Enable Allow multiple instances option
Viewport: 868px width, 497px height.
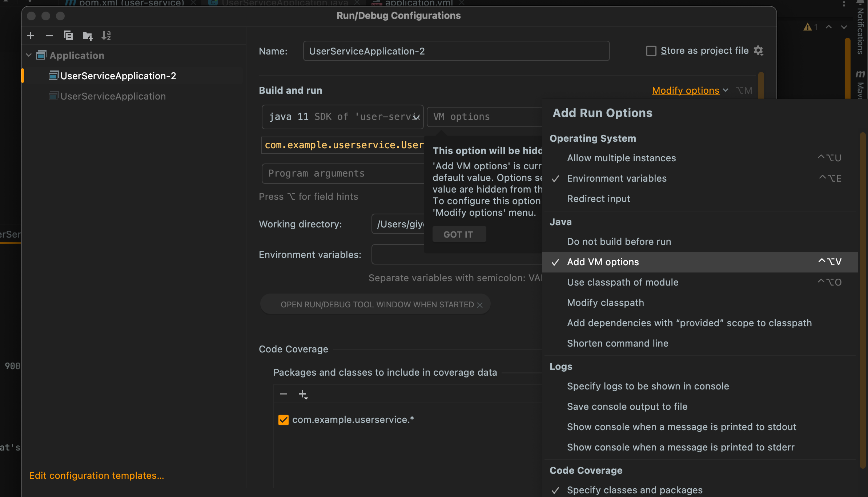click(x=700, y=158)
